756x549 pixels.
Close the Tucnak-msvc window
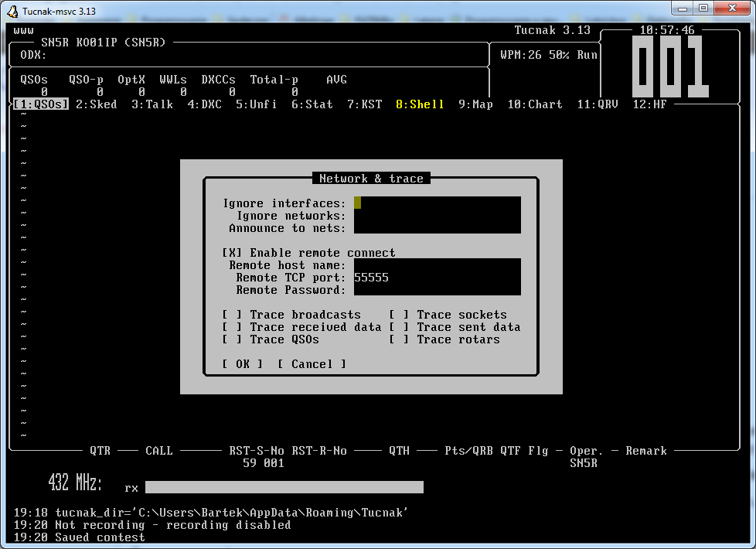click(x=732, y=9)
